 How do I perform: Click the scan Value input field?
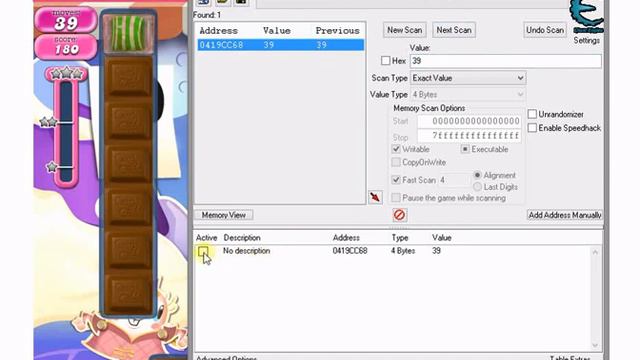(x=506, y=61)
